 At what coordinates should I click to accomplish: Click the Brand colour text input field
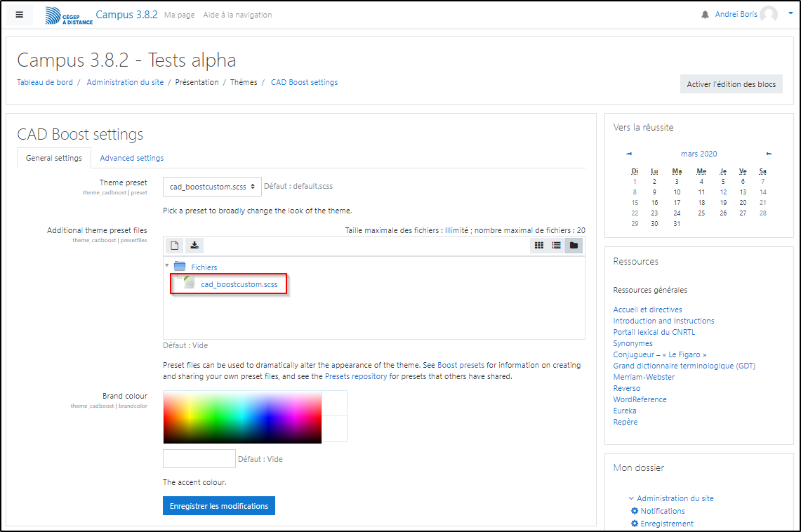(x=199, y=459)
